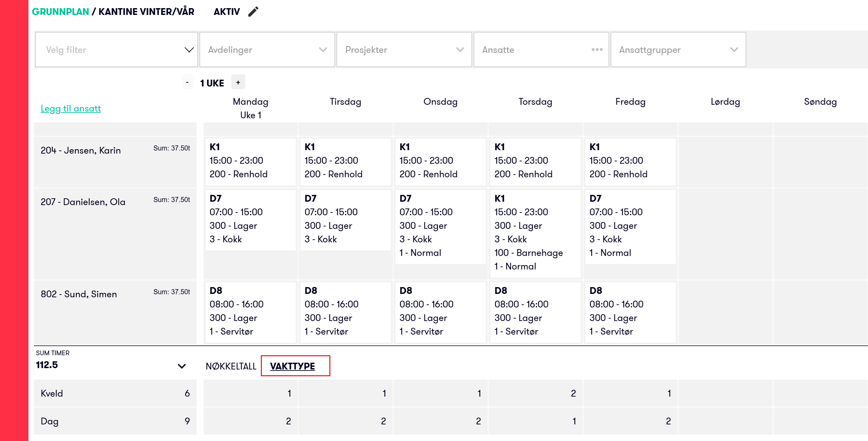Viewport: 868px width, 441px height.
Task: Decrease week count with minus button
Action: point(187,82)
